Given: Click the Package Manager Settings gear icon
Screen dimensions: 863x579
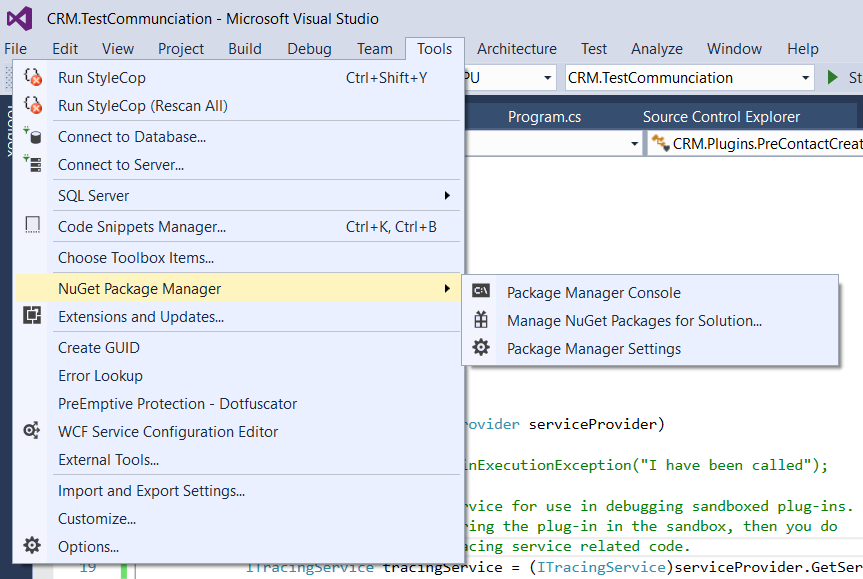Looking at the screenshot, I should [x=483, y=350].
